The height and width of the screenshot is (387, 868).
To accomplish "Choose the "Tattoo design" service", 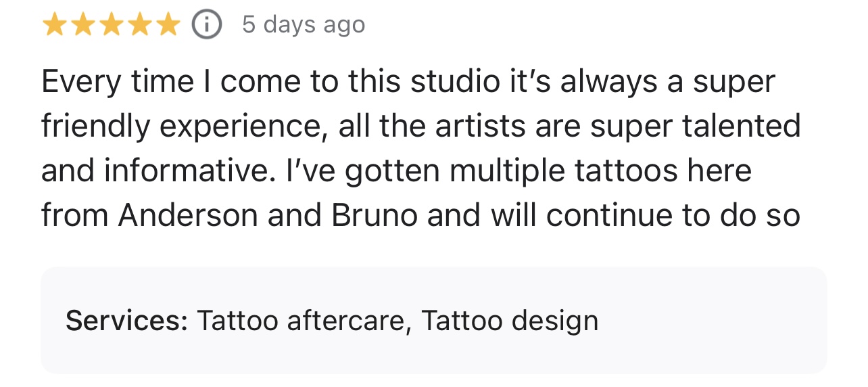I will 510,320.
